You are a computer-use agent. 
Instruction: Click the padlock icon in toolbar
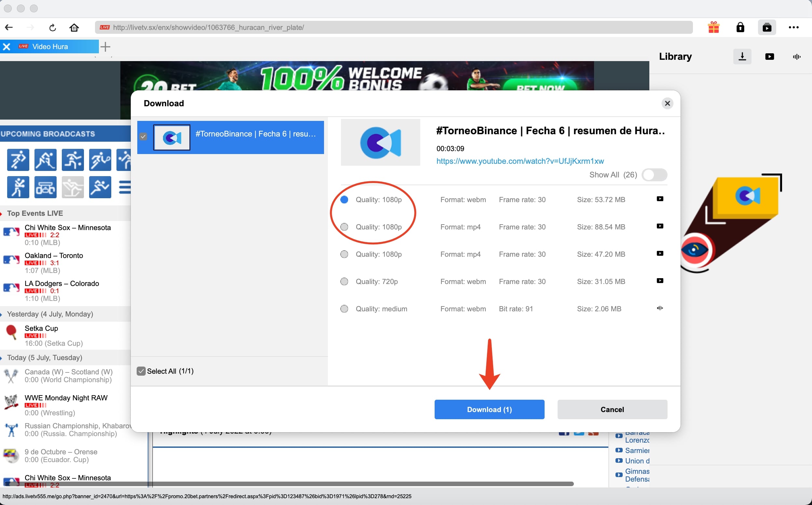(740, 27)
